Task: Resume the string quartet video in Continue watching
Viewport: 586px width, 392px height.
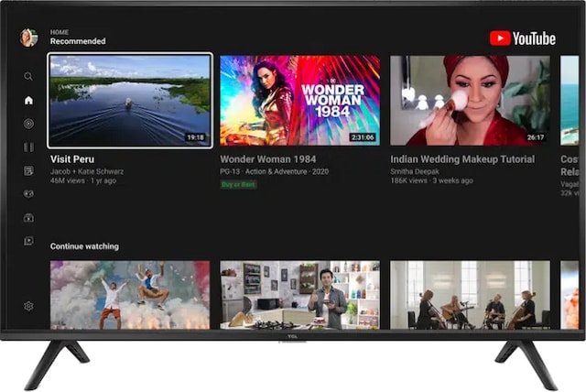Action: [x=470, y=295]
